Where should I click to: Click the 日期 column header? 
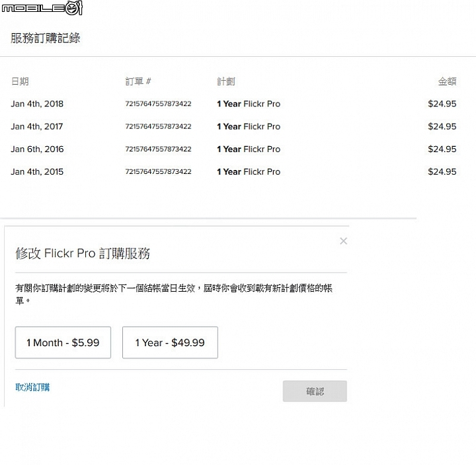coord(20,81)
